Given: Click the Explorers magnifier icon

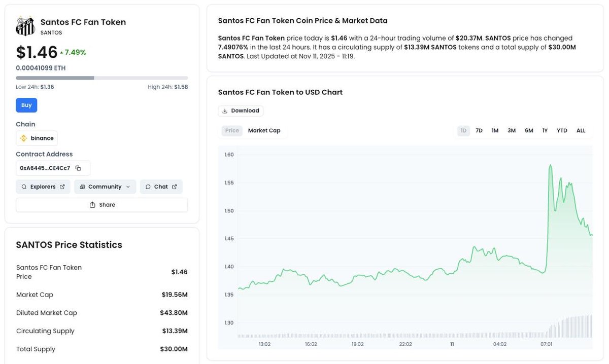Looking at the screenshot, I should pos(24,187).
